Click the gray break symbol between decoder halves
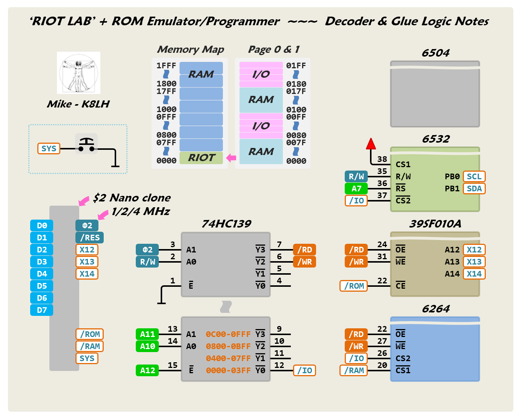 226,306
